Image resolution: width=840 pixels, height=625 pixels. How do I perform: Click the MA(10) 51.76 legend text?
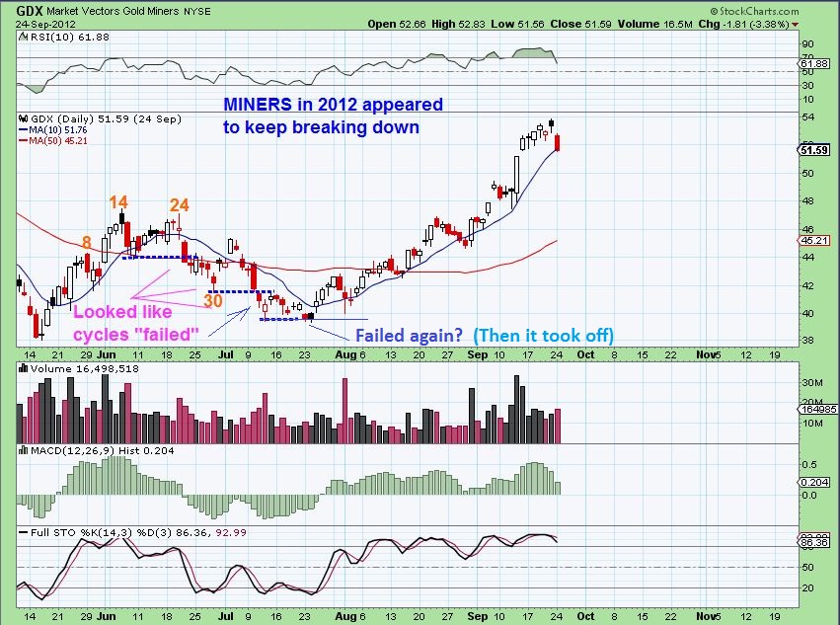pos(58,130)
